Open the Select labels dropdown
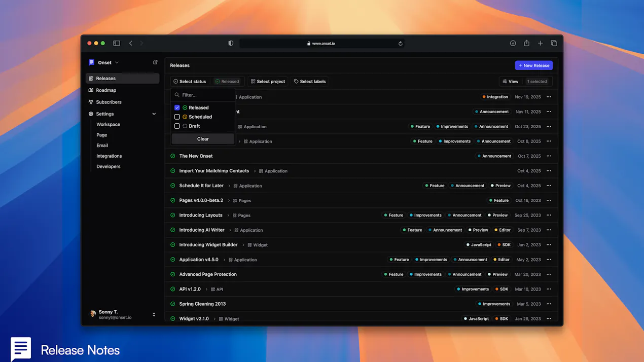 pyautogui.click(x=310, y=81)
